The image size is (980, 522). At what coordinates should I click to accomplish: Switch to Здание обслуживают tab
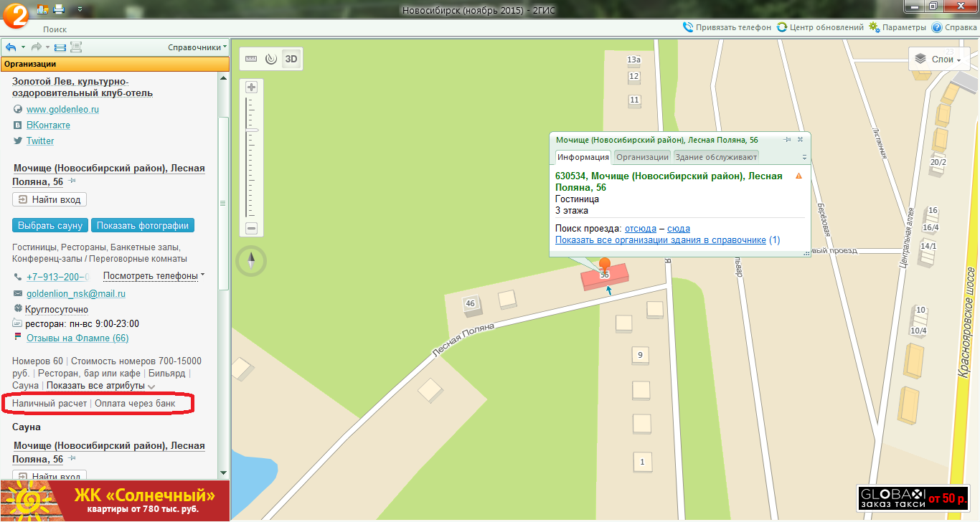coord(716,157)
